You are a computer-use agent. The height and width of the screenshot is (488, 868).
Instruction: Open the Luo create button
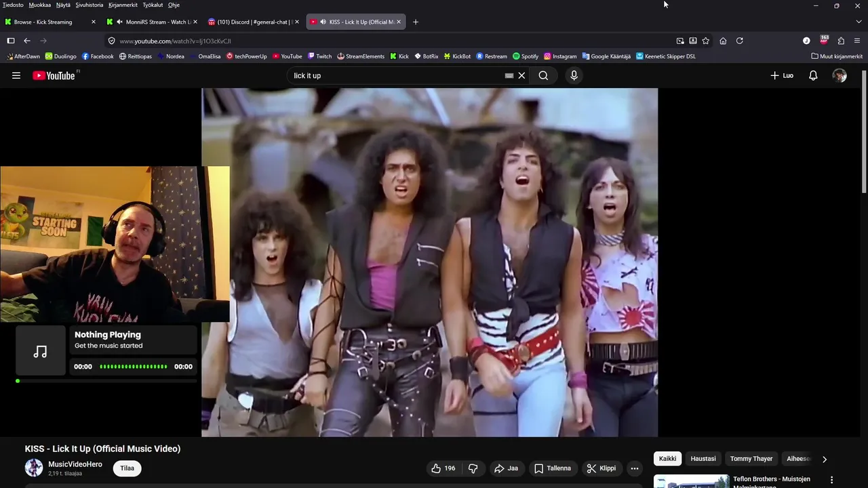point(782,75)
